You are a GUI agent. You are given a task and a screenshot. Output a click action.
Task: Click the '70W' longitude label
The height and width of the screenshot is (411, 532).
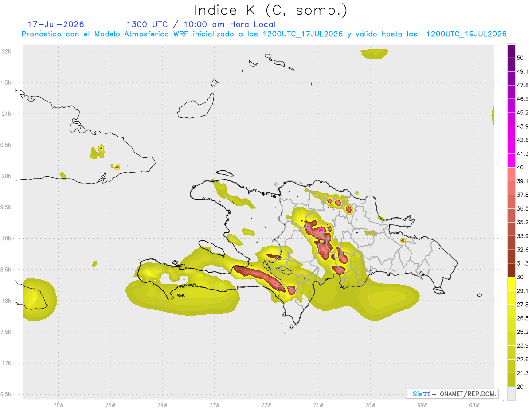tap(370, 405)
